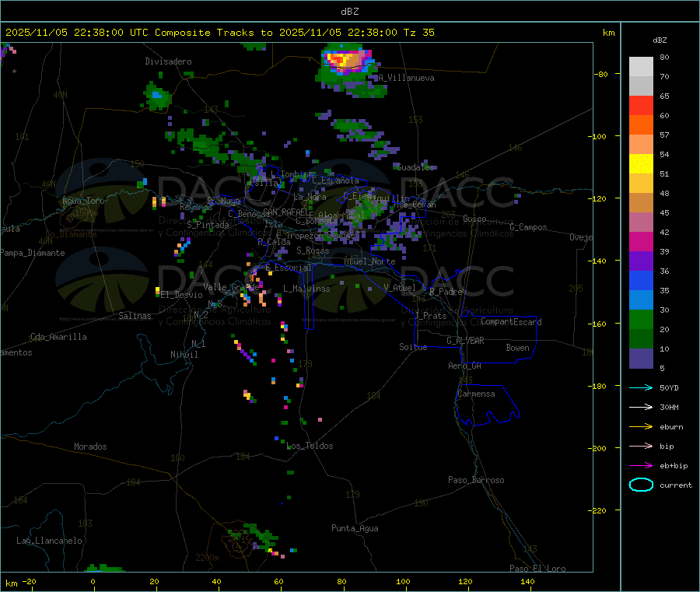Click the Guadales map label
The width and height of the screenshot is (700, 592).
pos(415,167)
